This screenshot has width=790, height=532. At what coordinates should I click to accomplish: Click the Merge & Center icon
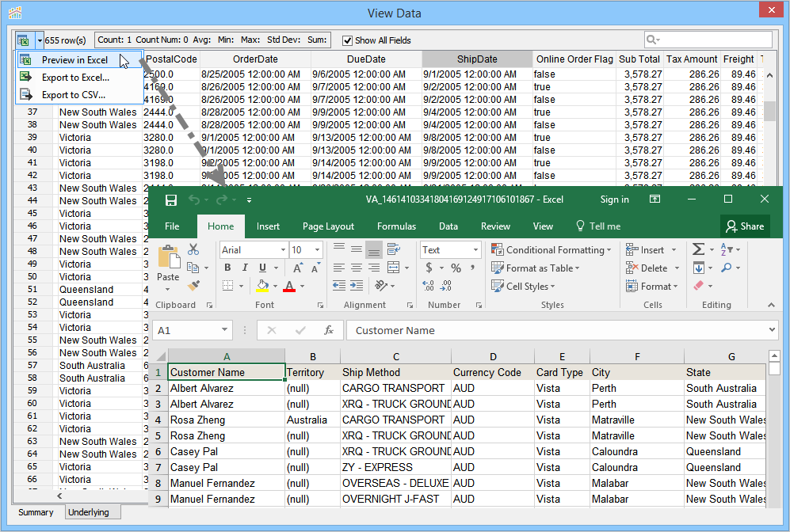click(x=394, y=268)
